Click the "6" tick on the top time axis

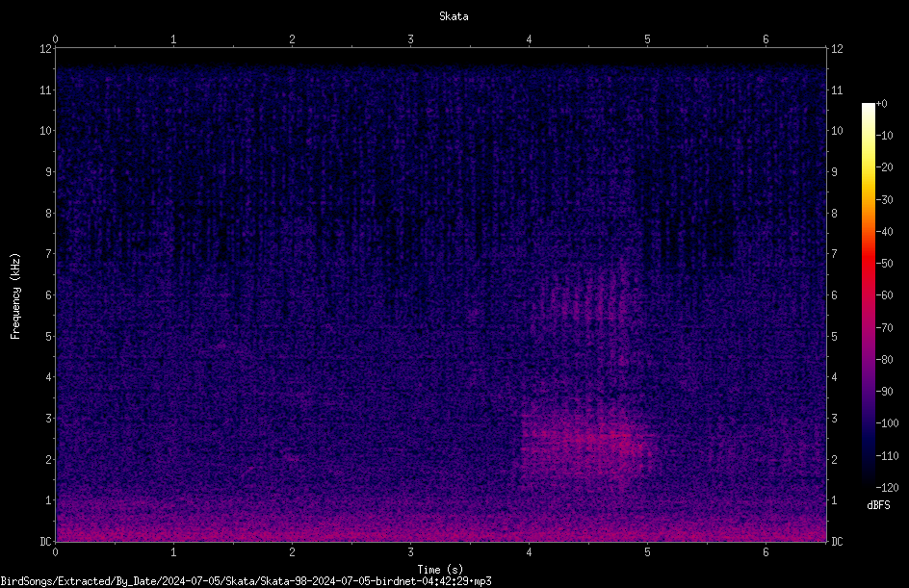766,39
